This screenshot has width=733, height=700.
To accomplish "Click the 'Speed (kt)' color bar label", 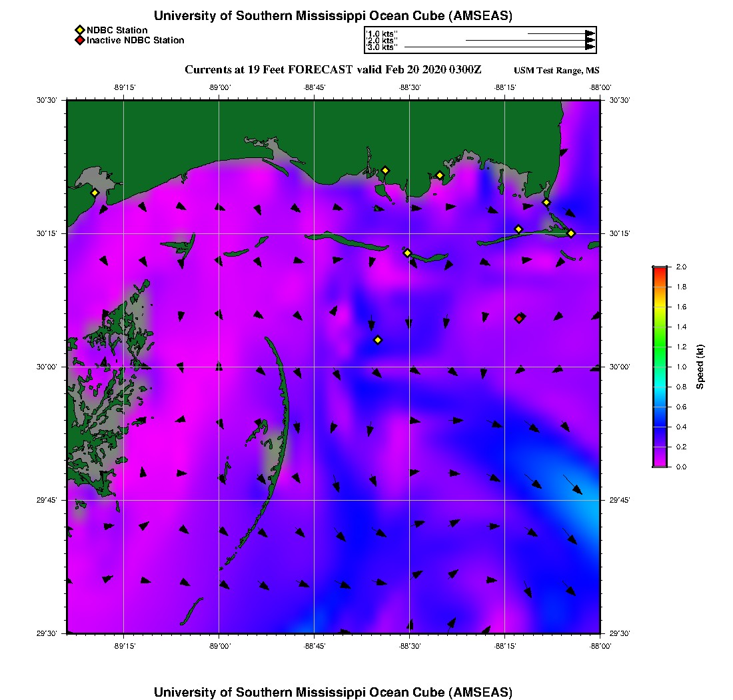I will click(700, 367).
